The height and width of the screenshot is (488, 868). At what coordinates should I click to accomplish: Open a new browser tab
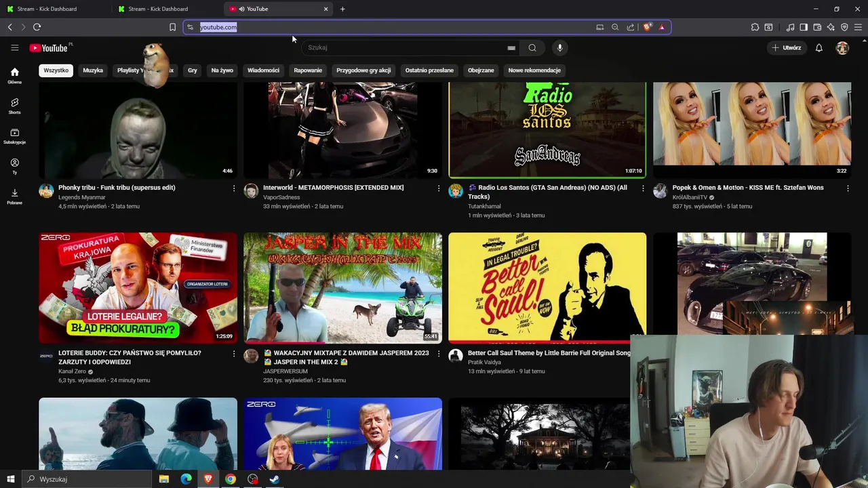pos(342,9)
